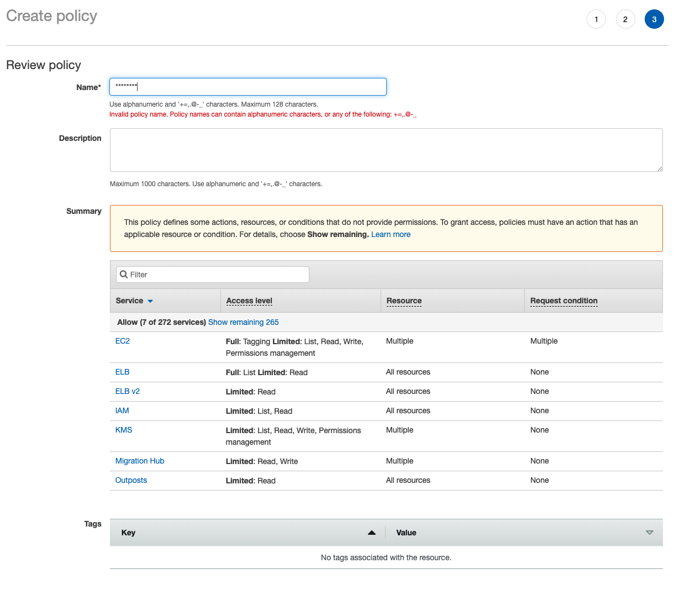Click the policy Name input field

247,87
